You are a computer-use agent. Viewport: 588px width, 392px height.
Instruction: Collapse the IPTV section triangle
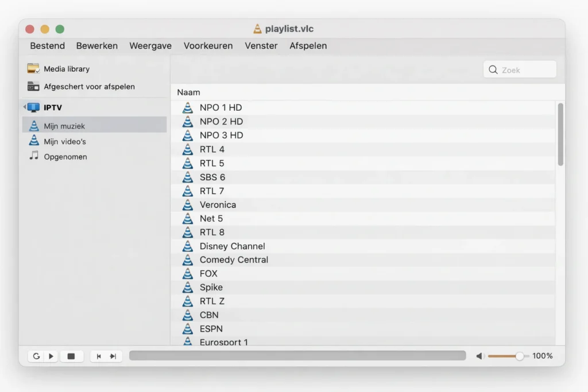click(24, 107)
